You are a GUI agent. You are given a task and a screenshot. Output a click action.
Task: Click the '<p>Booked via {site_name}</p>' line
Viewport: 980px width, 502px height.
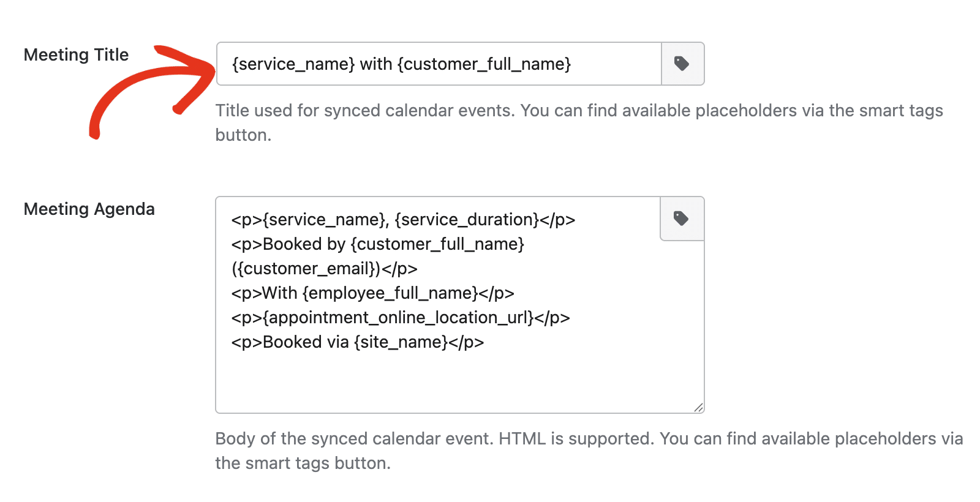(x=358, y=342)
